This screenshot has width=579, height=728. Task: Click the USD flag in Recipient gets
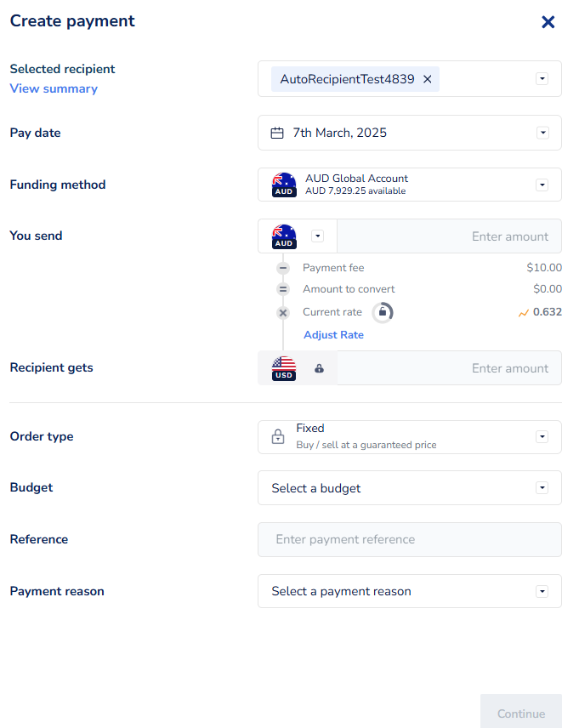point(284,368)
